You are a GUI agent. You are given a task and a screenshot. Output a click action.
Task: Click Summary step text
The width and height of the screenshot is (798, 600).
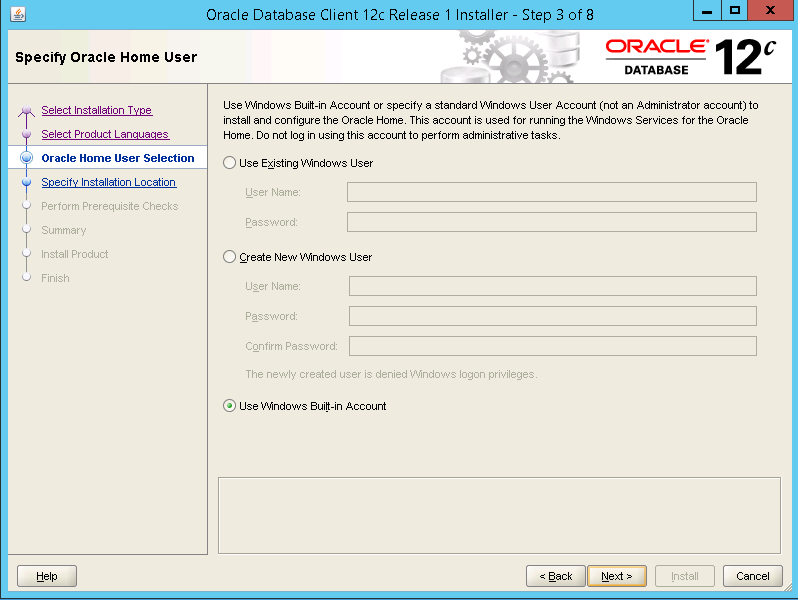click(64, 230)
